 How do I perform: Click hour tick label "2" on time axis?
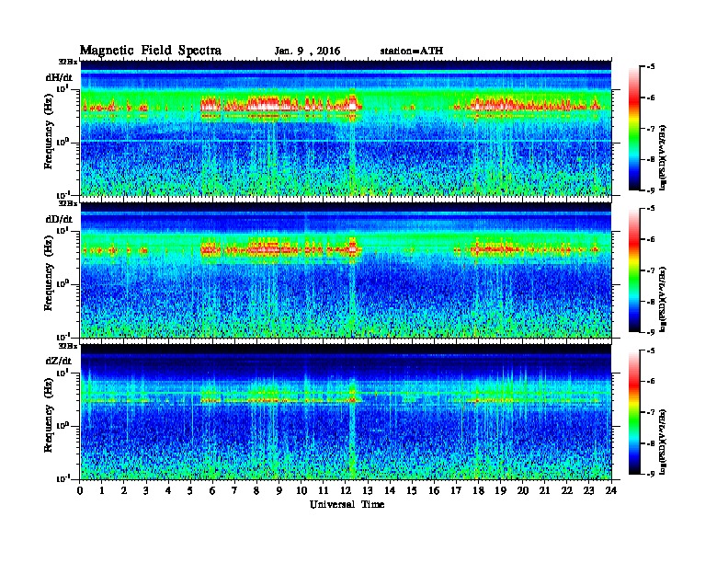(x=124, y=490)
